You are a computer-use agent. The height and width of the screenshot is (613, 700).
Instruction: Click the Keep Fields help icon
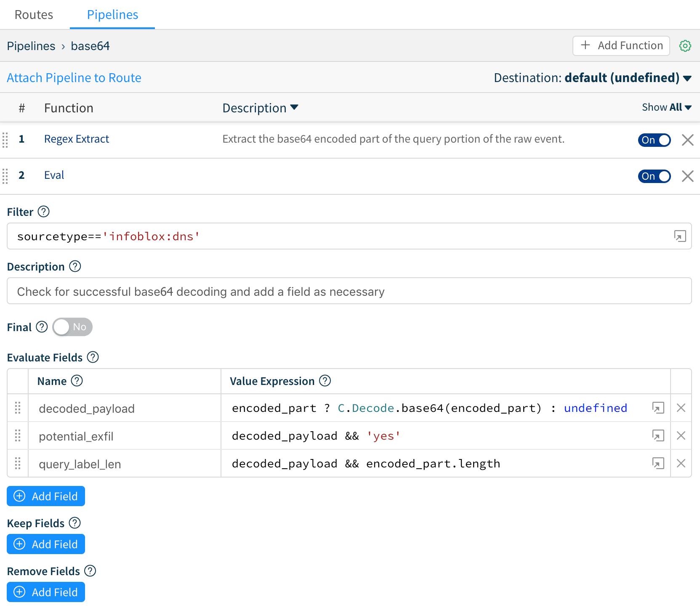[x=75, y=523]
